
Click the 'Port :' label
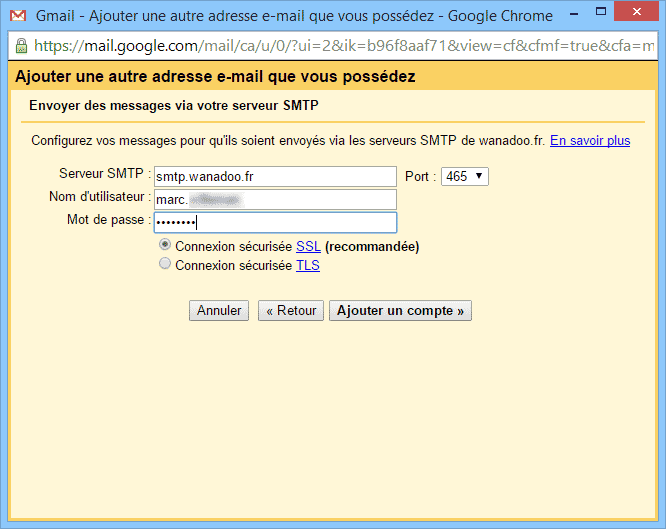420,176
